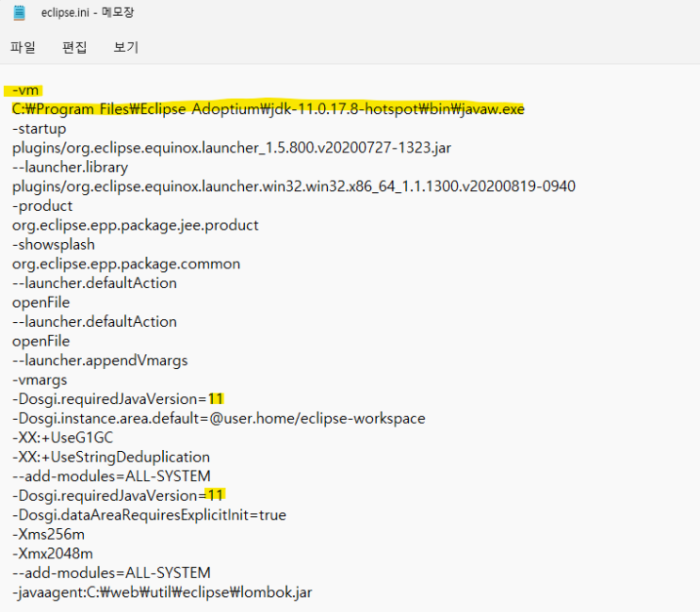This screenshot has height=612, width=700.
Task: Click the -product line
Action: [42, 206]
